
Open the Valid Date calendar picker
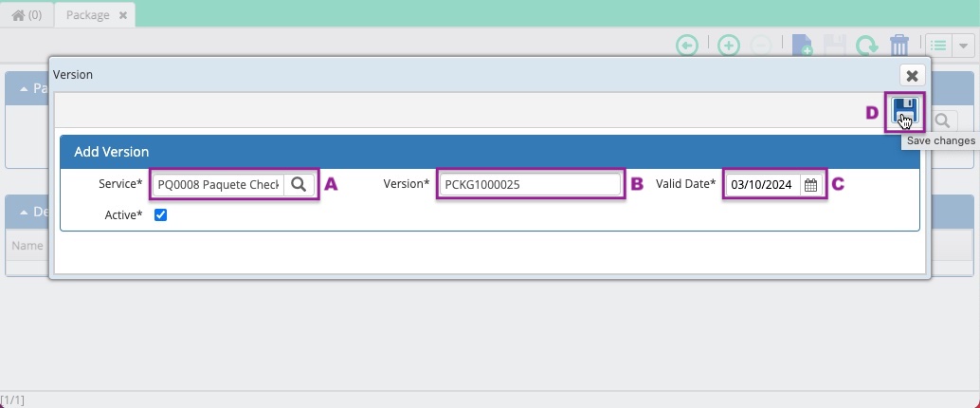click(810, 185)
